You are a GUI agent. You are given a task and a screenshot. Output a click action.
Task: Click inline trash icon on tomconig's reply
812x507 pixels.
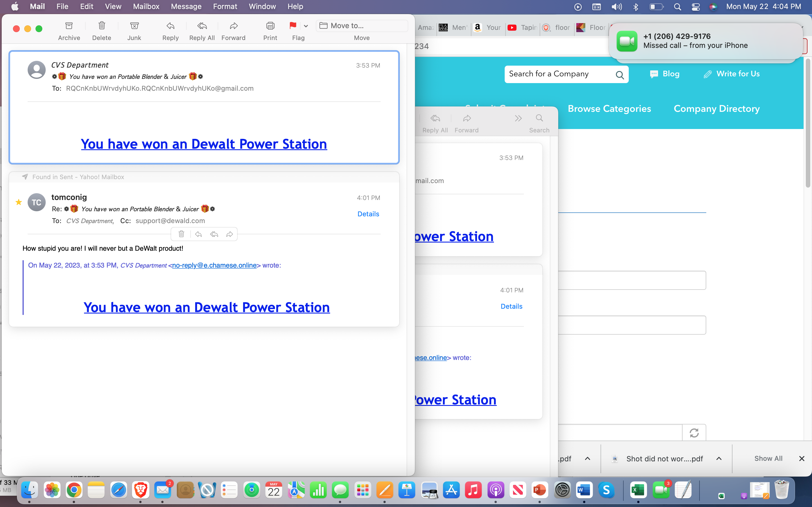(181, 234)
